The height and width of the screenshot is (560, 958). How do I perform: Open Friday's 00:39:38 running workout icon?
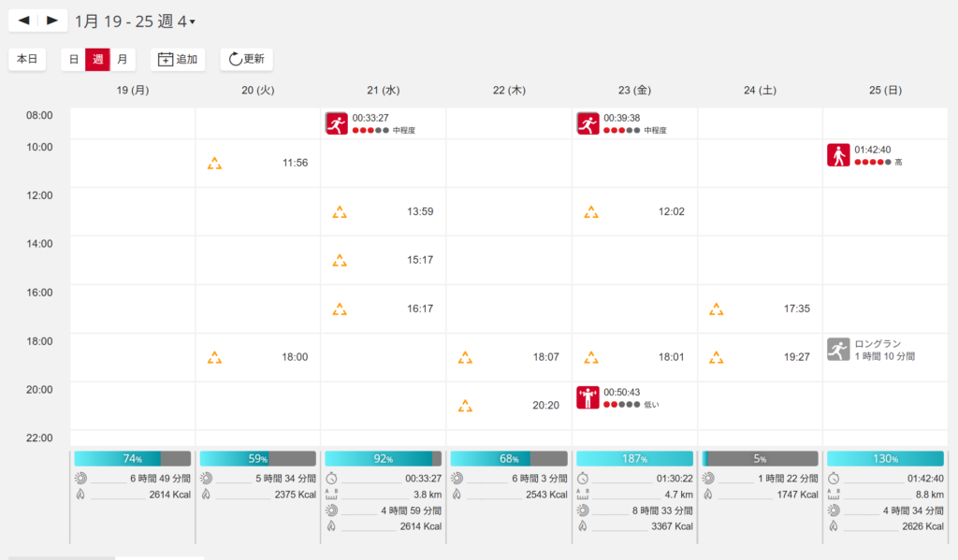click(588, 123)
